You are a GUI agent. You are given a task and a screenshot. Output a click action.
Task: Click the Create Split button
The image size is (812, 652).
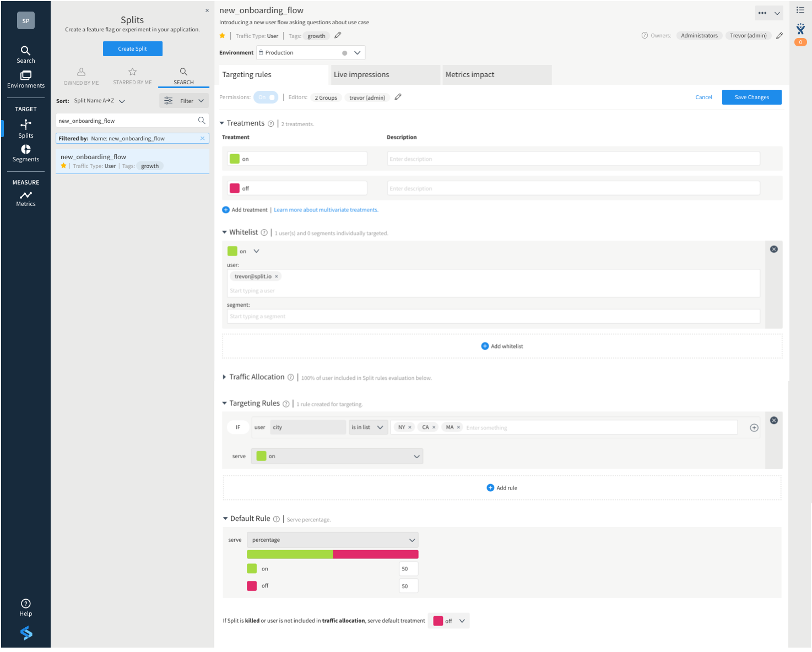(x=133, y=49)
